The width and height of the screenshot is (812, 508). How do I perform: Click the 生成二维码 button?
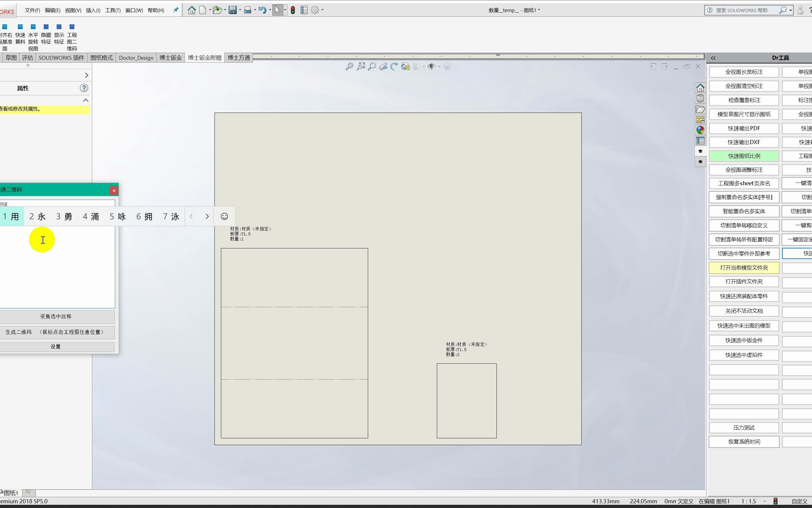[56, 332]
